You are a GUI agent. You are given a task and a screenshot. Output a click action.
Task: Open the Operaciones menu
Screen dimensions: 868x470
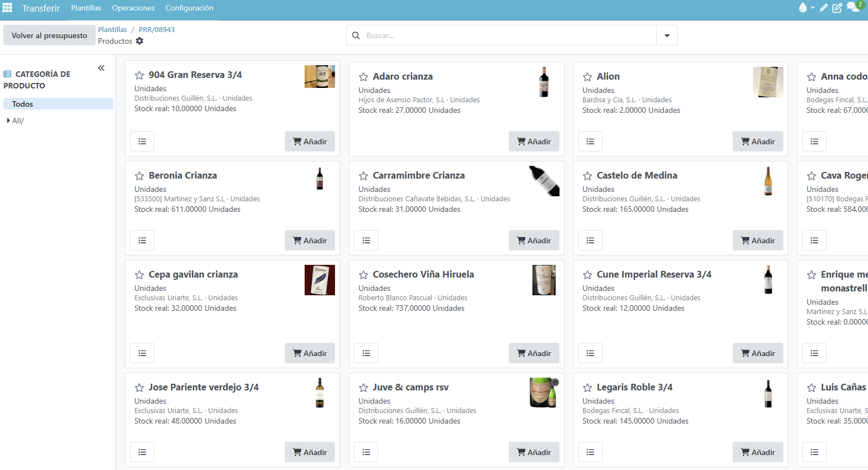click(x=133, y=8)
